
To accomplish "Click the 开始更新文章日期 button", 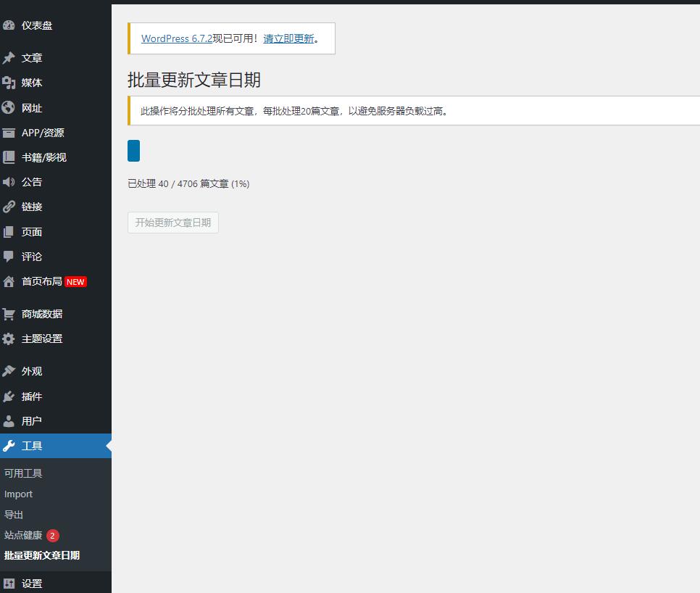I will [x=173, y=223].
